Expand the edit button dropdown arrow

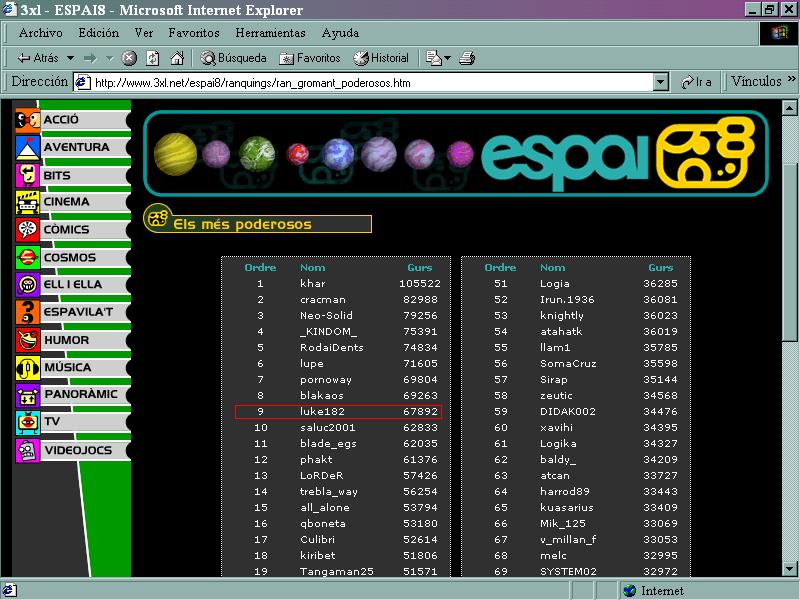coord(447,58)
